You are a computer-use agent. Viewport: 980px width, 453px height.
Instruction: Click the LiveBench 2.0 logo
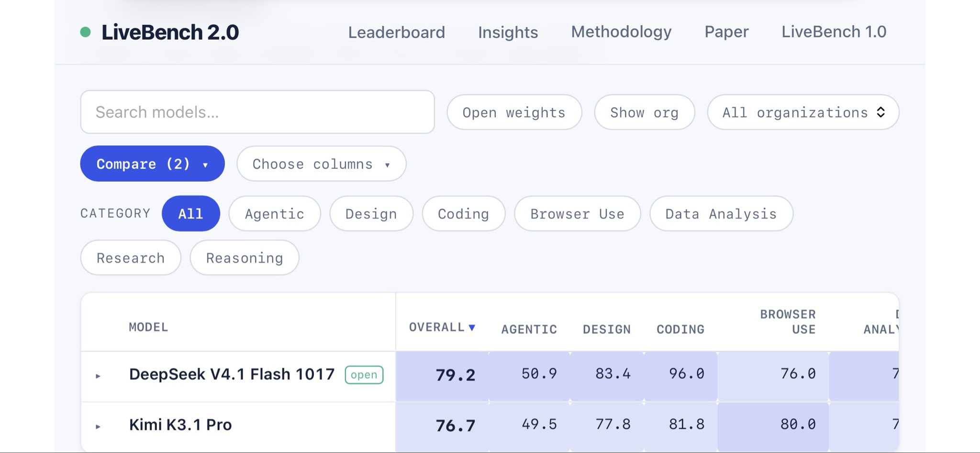[x=159, y=32]
